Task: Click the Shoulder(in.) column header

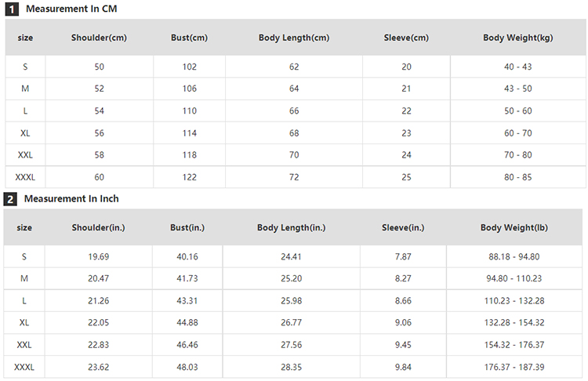Action: [x=99, y=228]
